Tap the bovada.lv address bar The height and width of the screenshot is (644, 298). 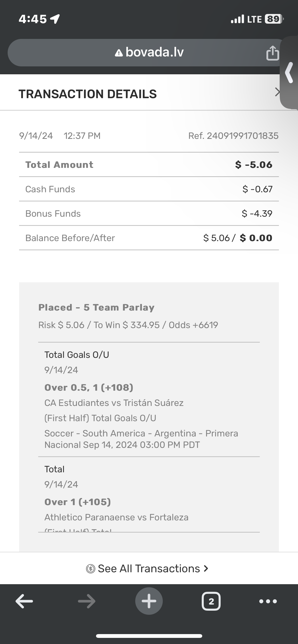click(154, 52)
